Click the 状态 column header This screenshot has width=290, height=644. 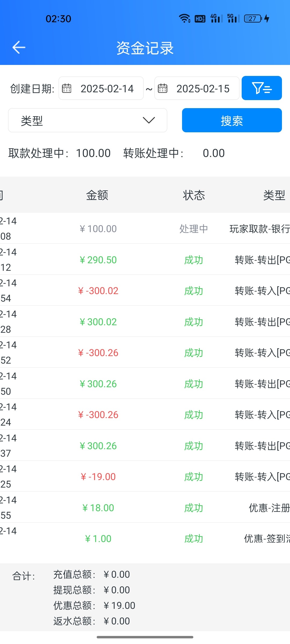194,195
